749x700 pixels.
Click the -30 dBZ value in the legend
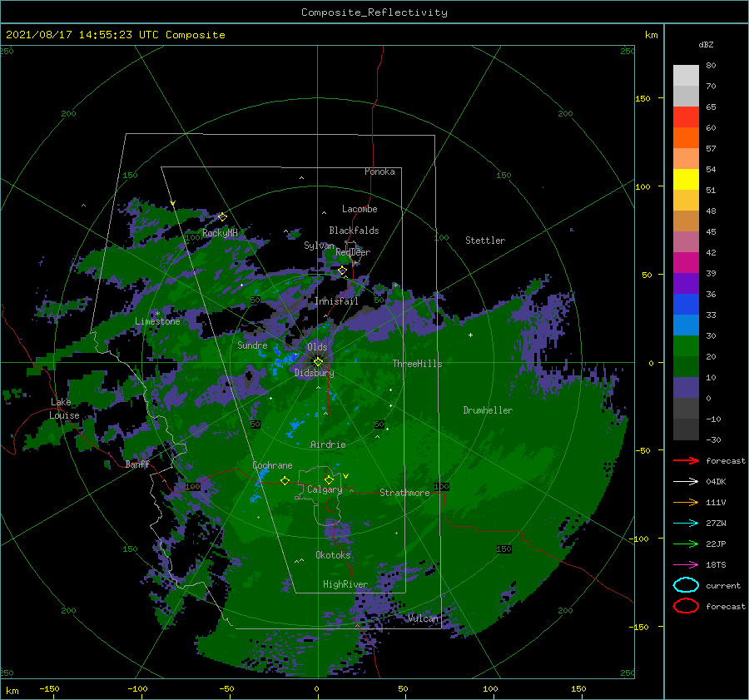713,439
